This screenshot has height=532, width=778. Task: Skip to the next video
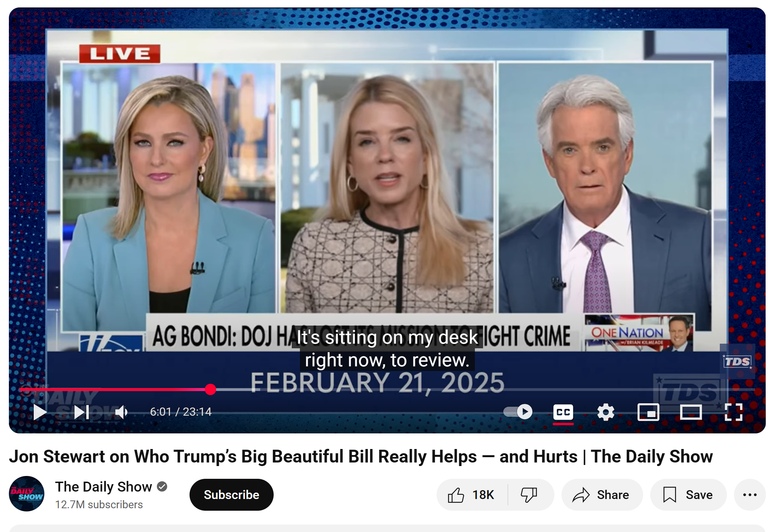(82, 412)
